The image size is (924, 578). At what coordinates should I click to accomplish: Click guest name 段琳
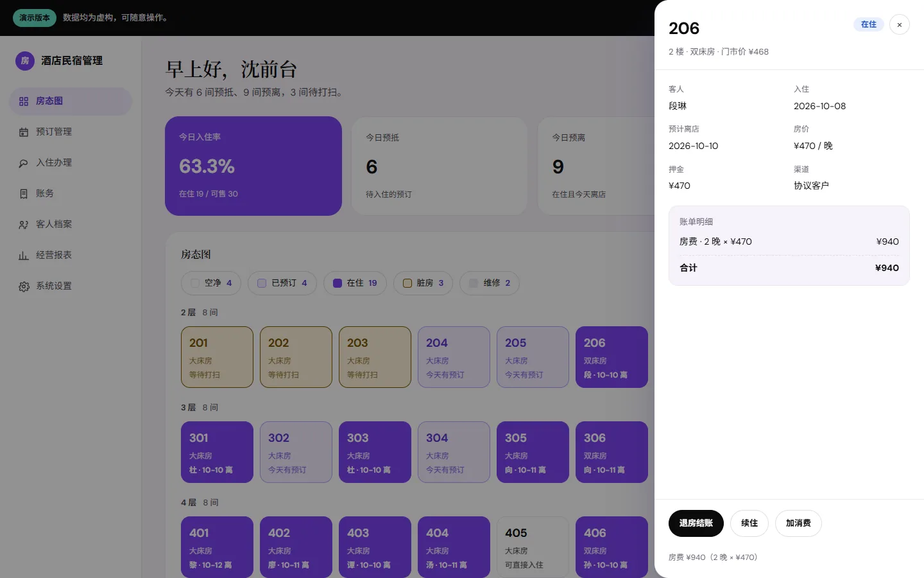(678, 106)
